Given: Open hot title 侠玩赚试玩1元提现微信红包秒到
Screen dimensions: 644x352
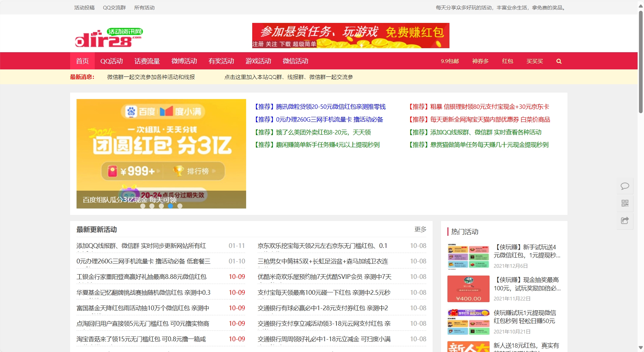Looking at the screenshot, I should tap(525, 317).
